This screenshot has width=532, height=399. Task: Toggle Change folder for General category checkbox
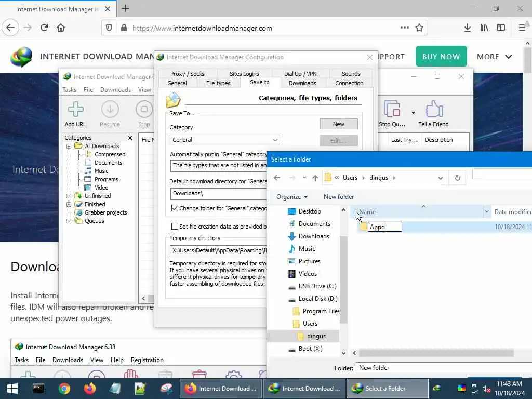pyautogui.click(x=175, y=208)
